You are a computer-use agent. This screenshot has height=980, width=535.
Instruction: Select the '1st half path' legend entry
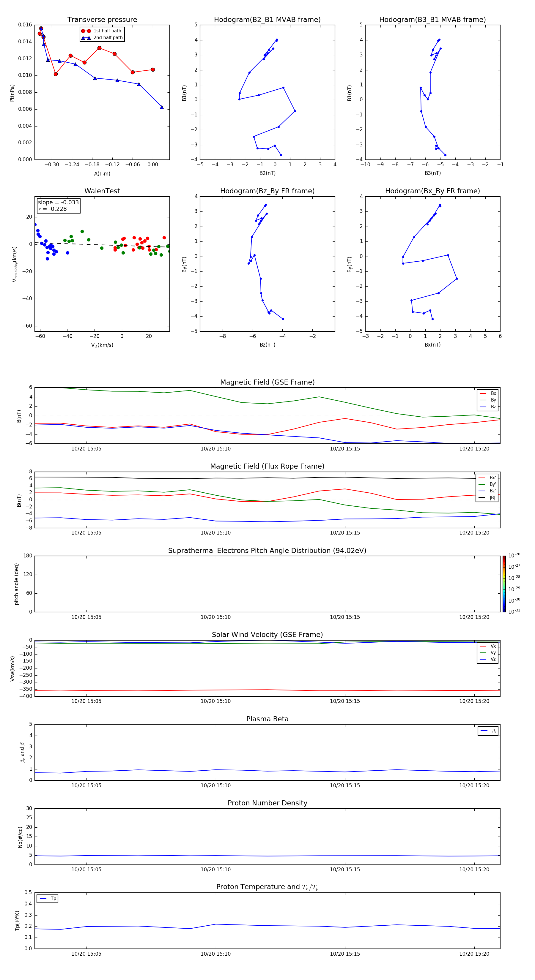(101, 31)
